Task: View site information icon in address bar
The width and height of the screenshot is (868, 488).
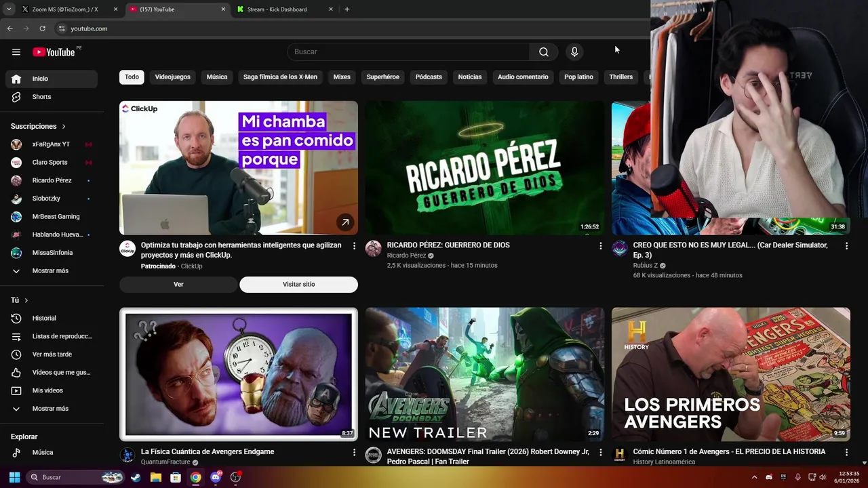Action: point(61,28)
